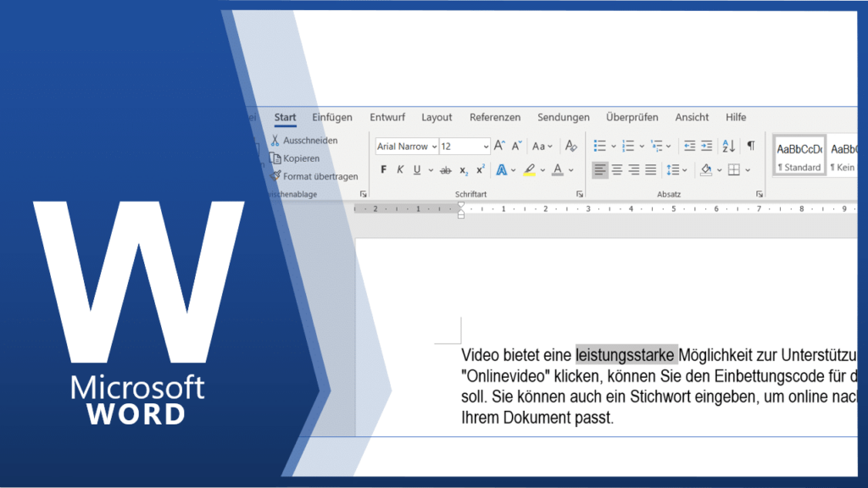Toggle paragraph marks (¶) display
868x488 pixels.
click(x=751, y=146)
